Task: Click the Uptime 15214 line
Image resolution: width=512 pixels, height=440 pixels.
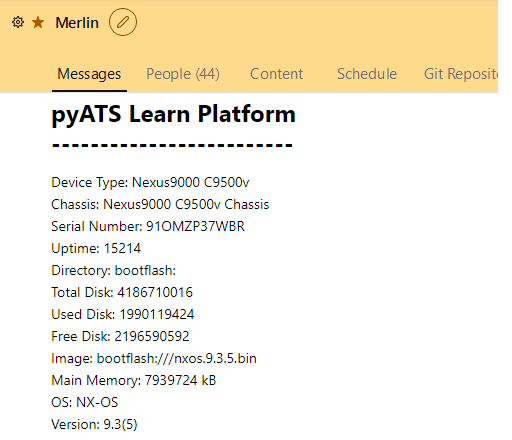Action: 96,248
